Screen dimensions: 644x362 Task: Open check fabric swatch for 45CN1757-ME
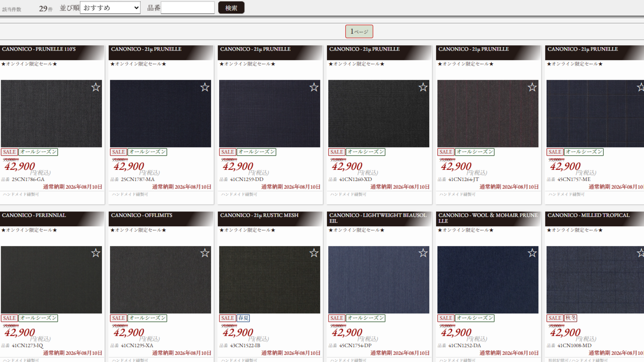595,114
